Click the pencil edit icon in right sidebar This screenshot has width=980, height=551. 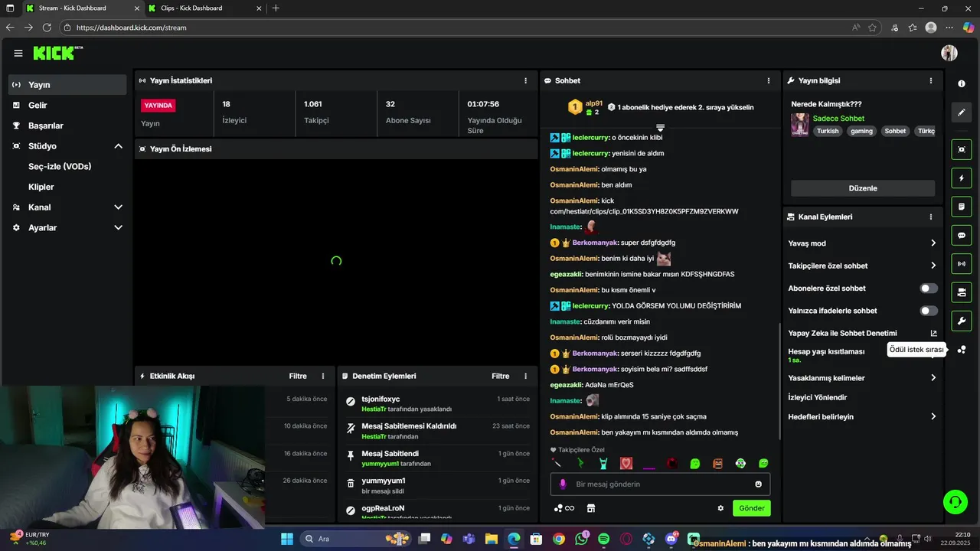[962, 112]
